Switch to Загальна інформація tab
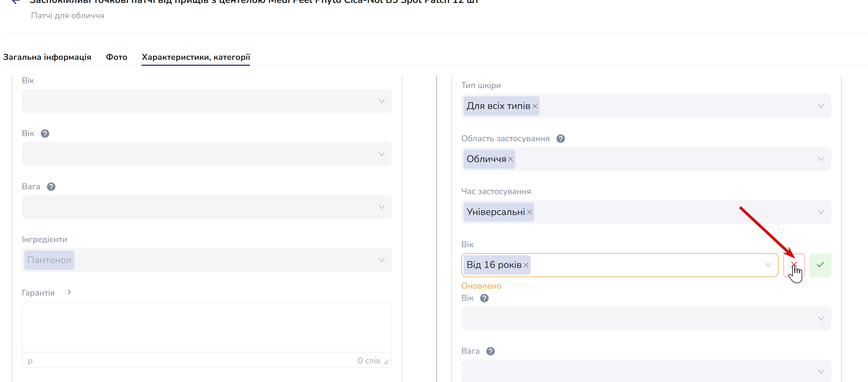The width and height of the screenshot is (868, 382). point(47,57)
